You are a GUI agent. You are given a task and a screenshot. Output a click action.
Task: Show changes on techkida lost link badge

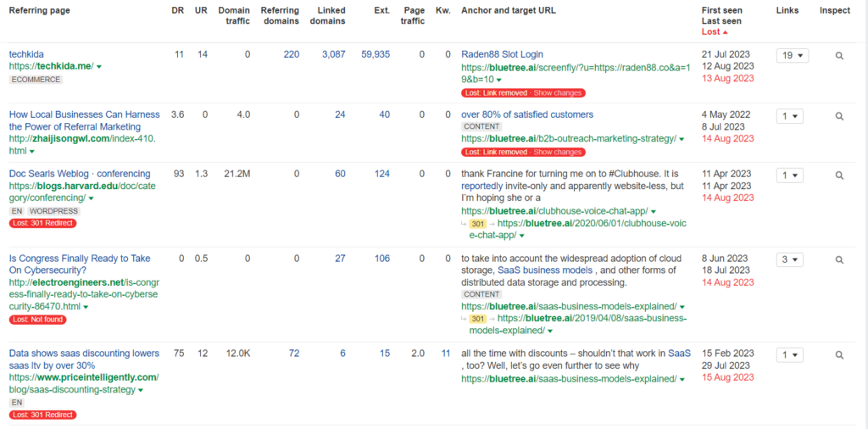[558, 93]
